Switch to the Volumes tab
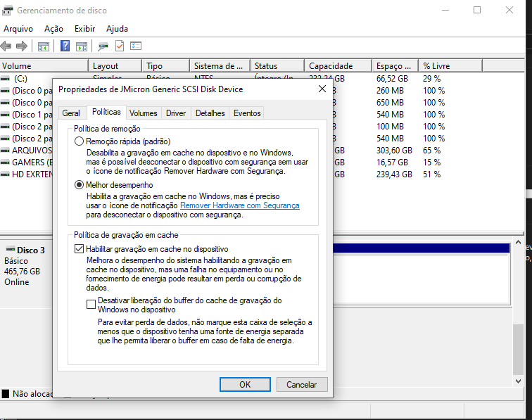Screen dimensions: 532x420 (143, 113)
